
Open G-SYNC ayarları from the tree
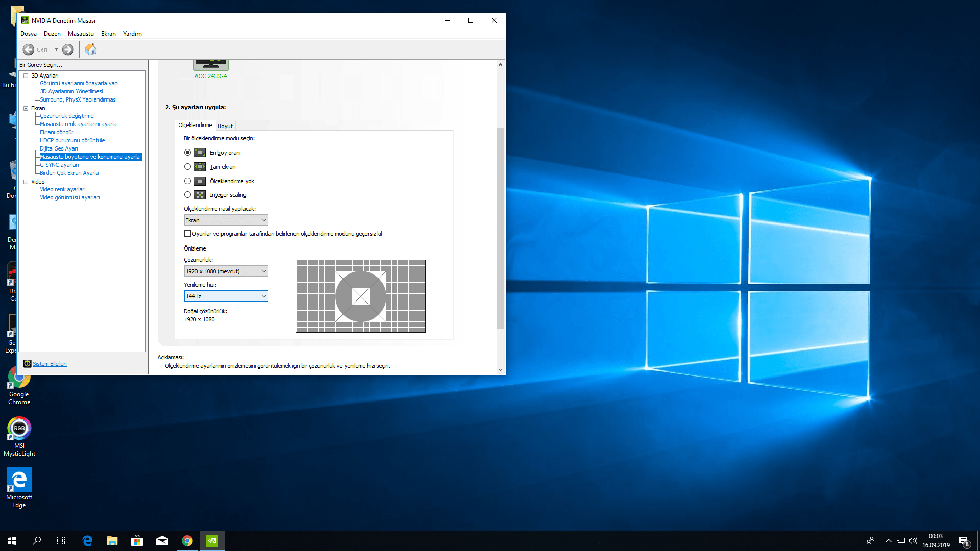(x=59, y=165)
